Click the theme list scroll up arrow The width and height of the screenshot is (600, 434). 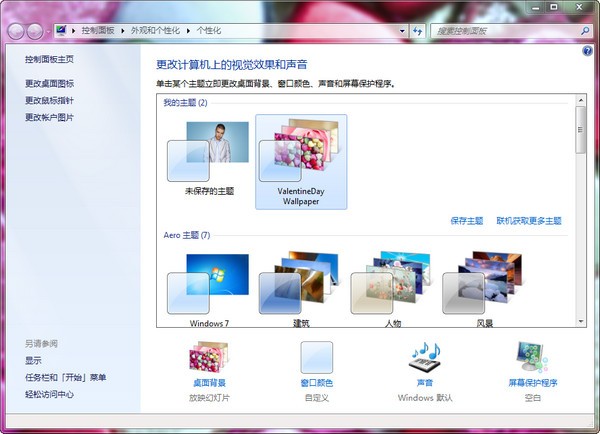coord(581,100)
